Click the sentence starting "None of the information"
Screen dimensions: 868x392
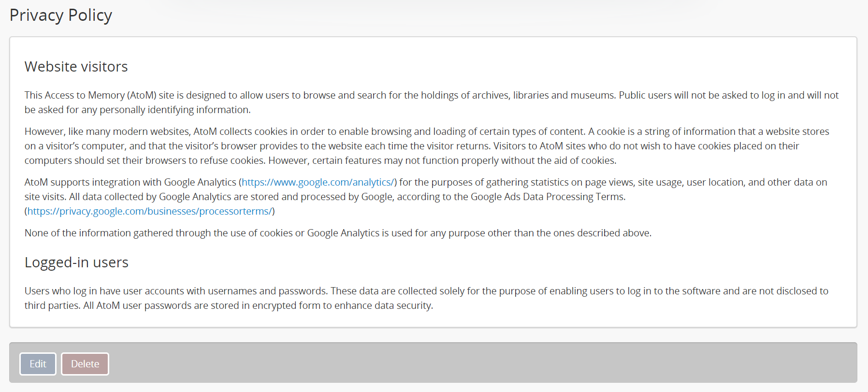[337, 233]
